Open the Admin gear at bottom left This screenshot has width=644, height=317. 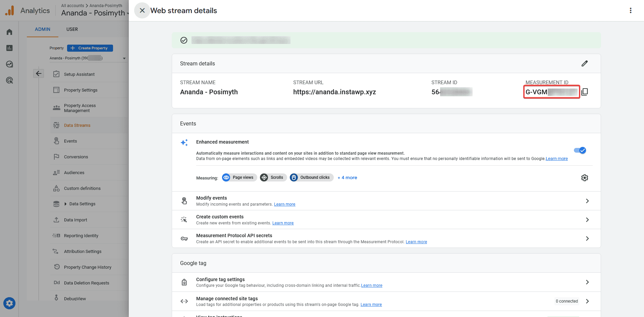(9, 303)
